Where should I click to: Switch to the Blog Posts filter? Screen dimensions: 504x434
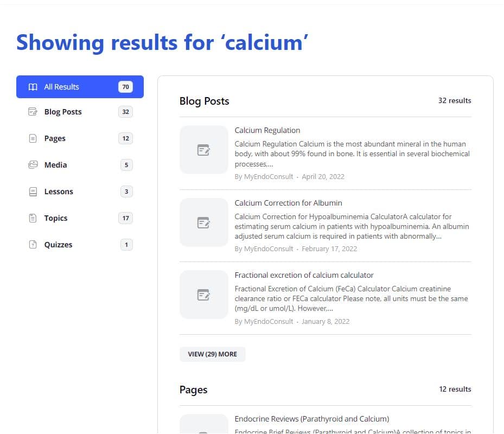point(63,112)
